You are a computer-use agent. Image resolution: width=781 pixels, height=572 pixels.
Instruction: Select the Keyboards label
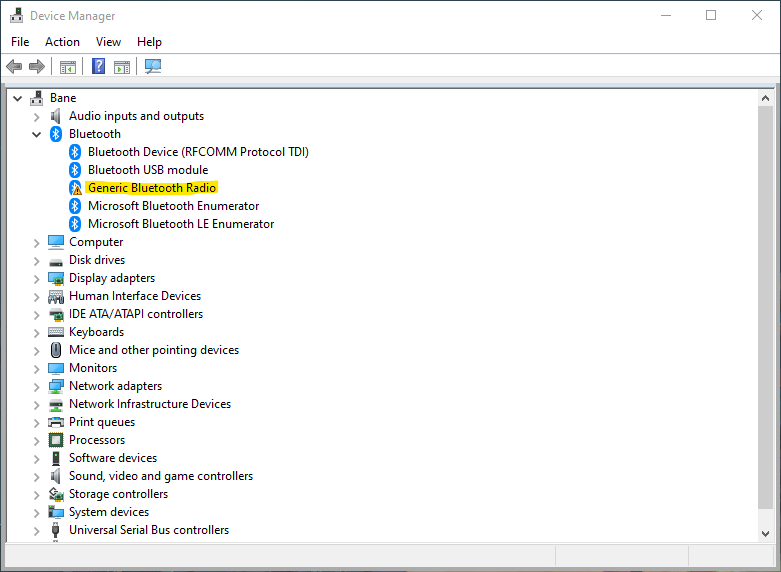coord(96,332)
